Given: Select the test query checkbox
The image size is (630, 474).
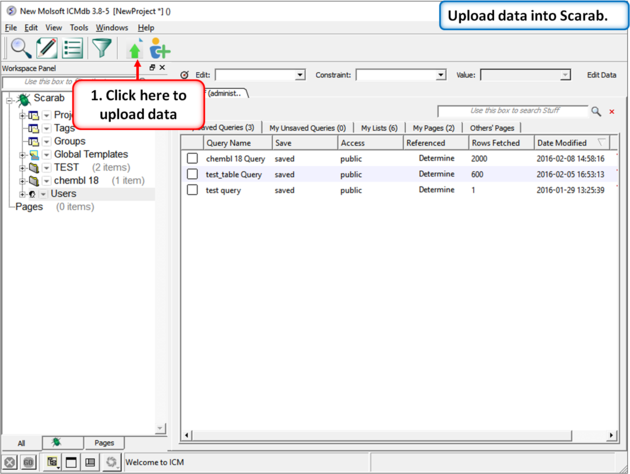Looking at the screenshot, I should coord(193,190).
